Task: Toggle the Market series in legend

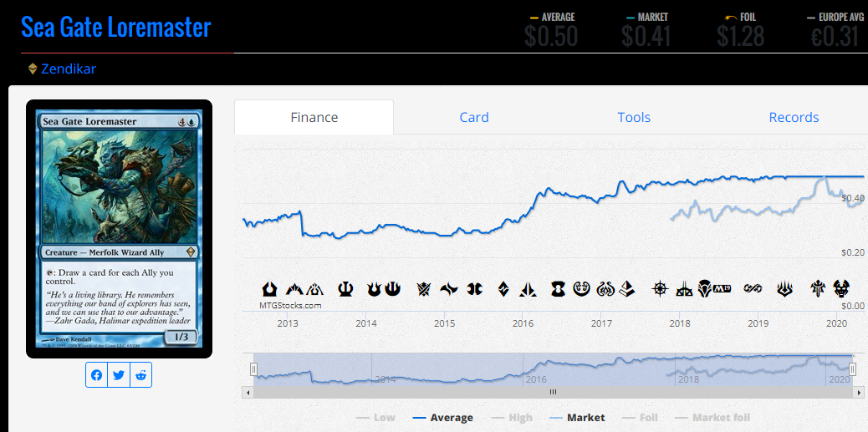Action: pos(577,418)
